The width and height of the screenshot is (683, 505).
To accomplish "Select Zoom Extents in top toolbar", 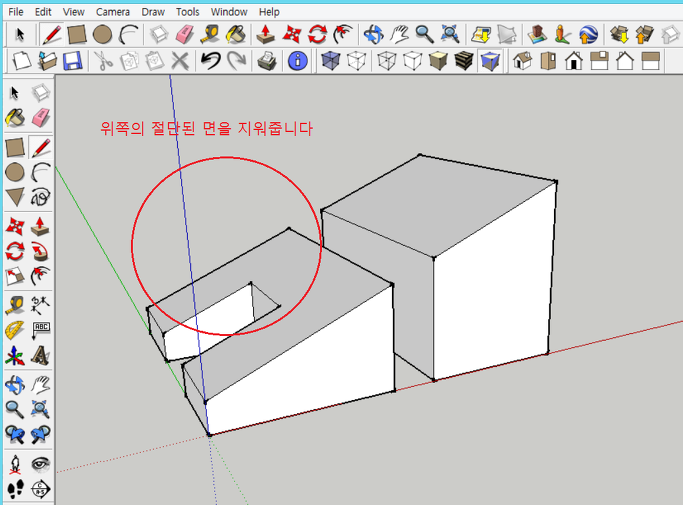I will [450, 34].
